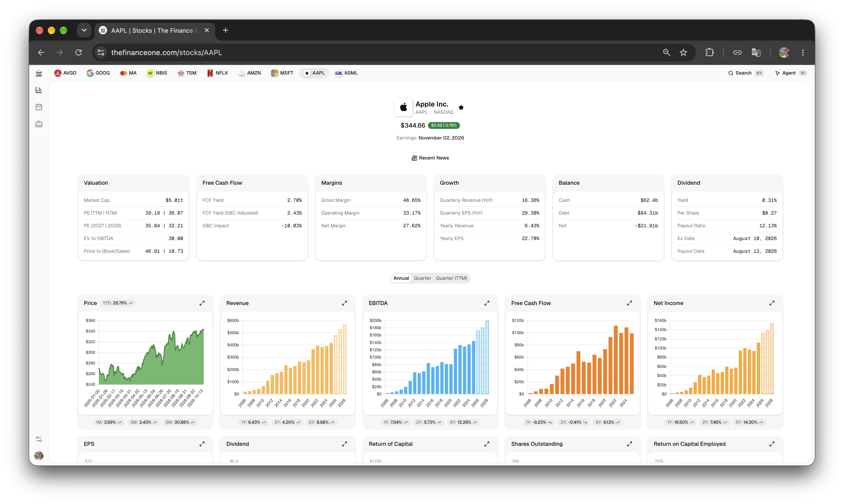Reload the page
The width and height of the screenshot is (844, 504).
[78, 52]
